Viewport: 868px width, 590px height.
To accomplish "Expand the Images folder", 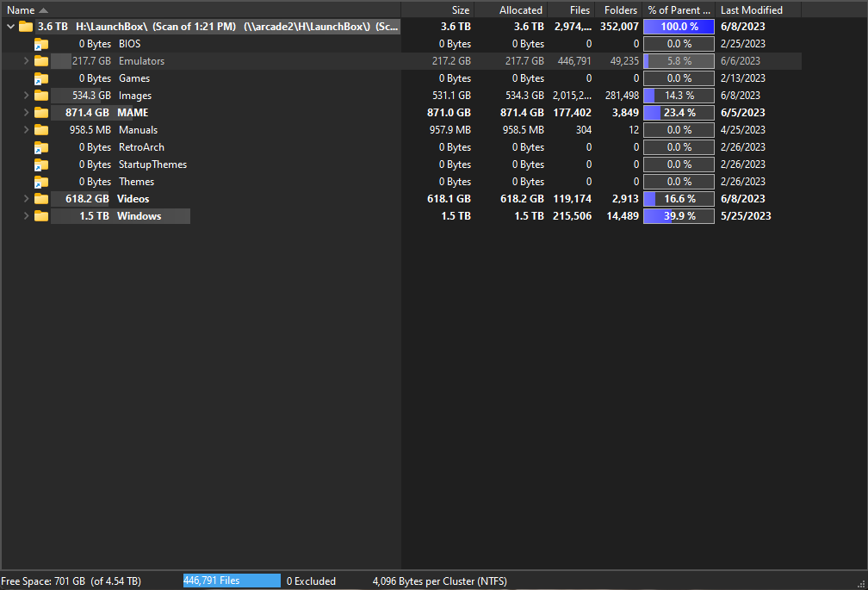I will (26, 96).
